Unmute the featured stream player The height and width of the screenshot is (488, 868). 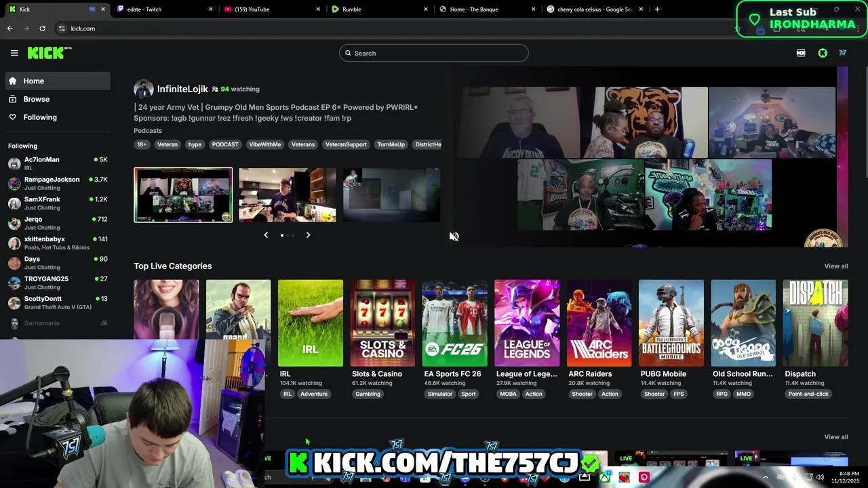[454, 236]
